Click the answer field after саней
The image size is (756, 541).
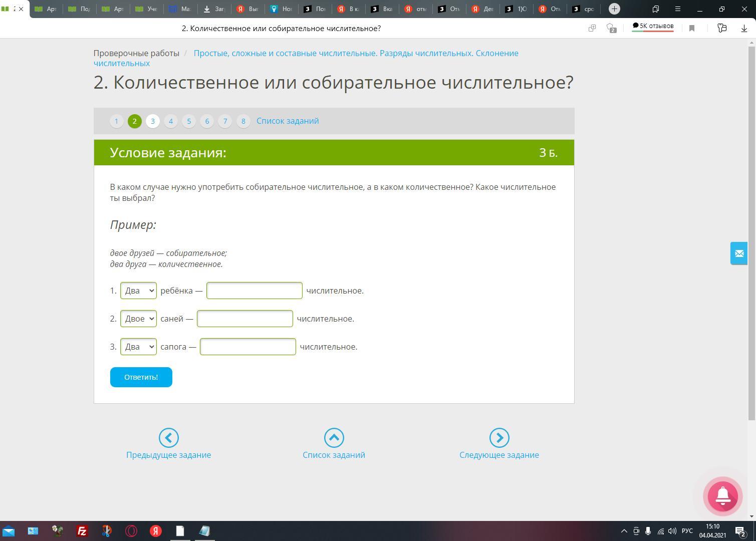(245, 319)
